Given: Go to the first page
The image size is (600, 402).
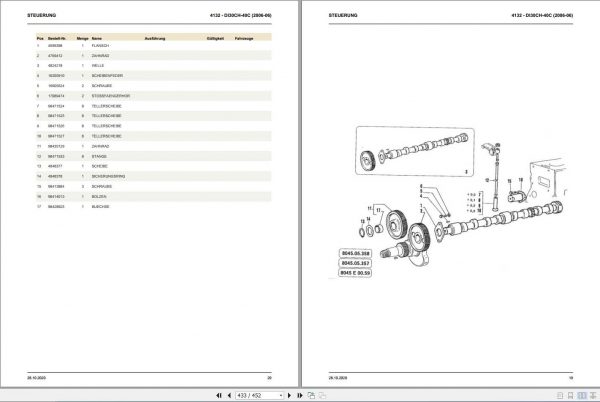Looking at the screenshot, I should [x=219, y=395].
